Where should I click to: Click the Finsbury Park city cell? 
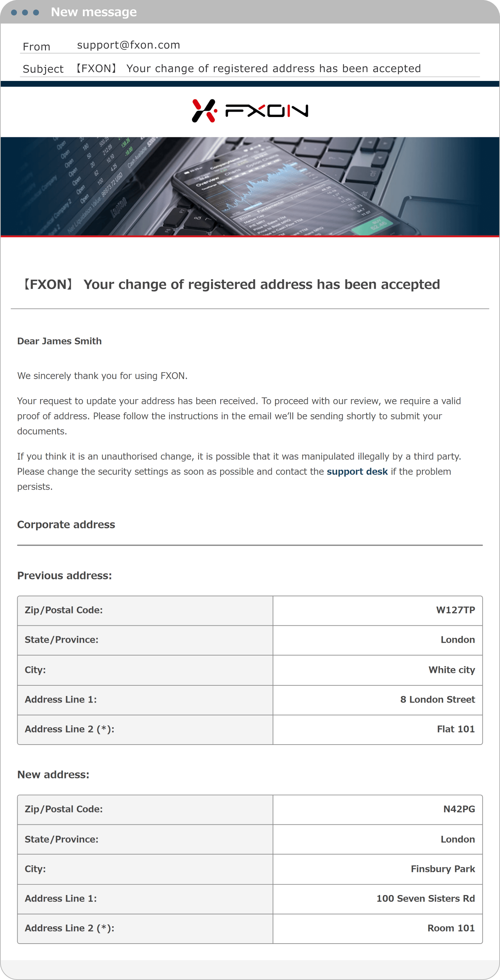[x=443, y=869]
